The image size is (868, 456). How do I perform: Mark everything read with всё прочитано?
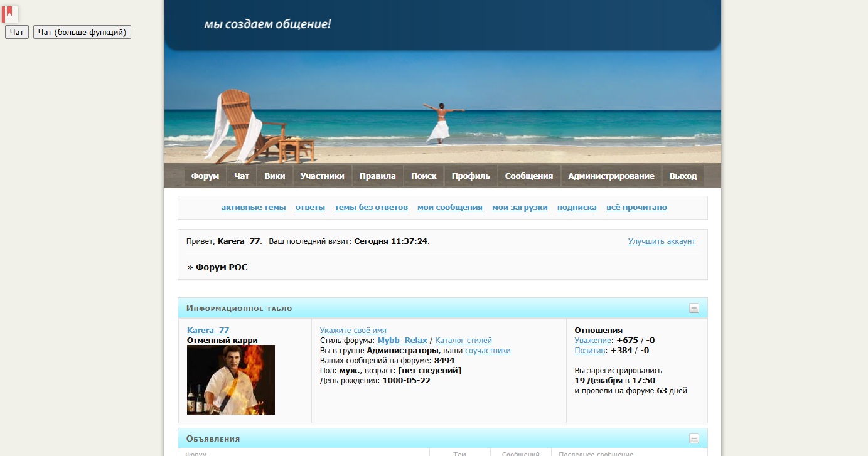[x=636, y=208]
